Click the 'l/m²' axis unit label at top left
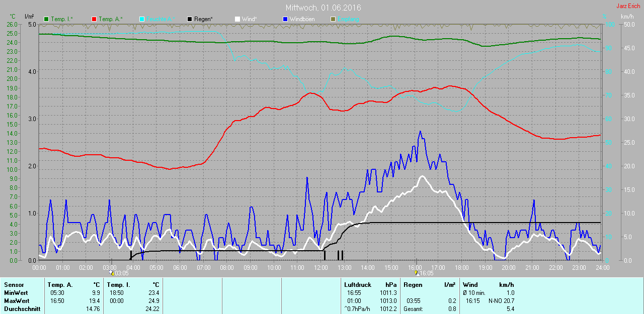 point(29,17)
